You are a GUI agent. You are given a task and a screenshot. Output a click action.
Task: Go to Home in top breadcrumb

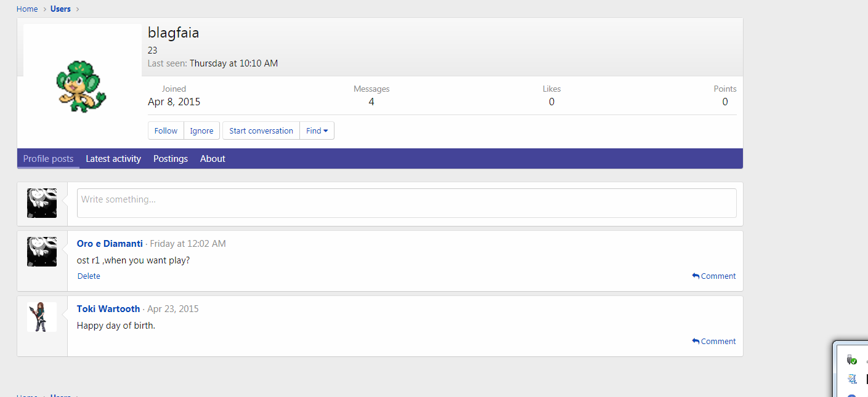[x=27, y=9]
